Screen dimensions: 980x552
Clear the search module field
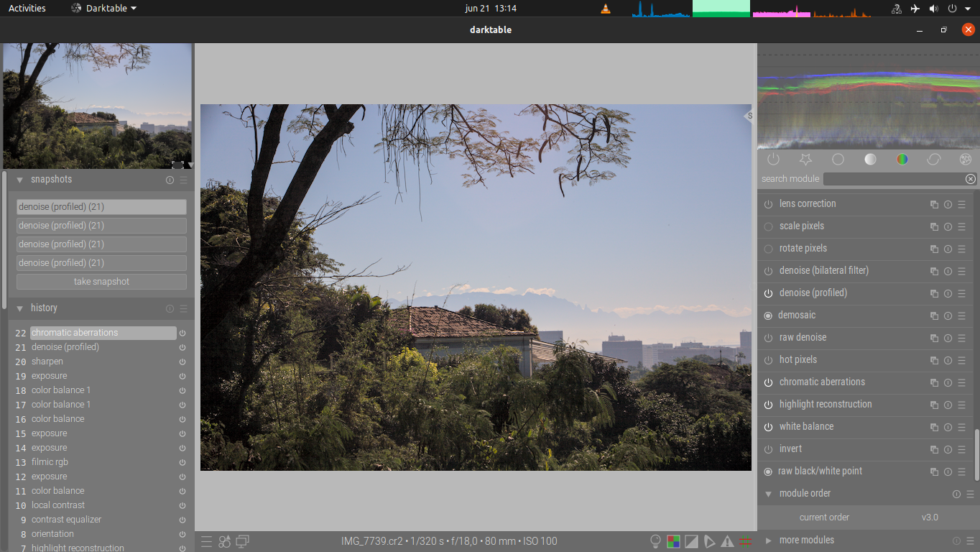pos(971,179)
